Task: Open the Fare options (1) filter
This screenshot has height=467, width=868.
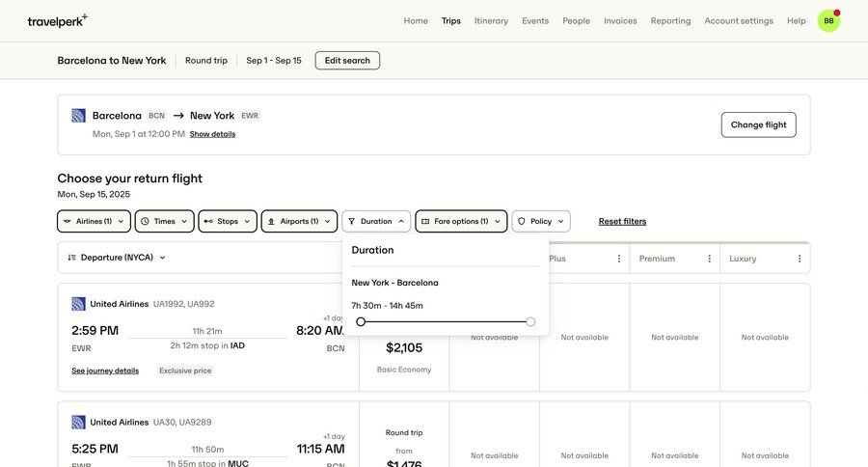Action: pos(461,221)
